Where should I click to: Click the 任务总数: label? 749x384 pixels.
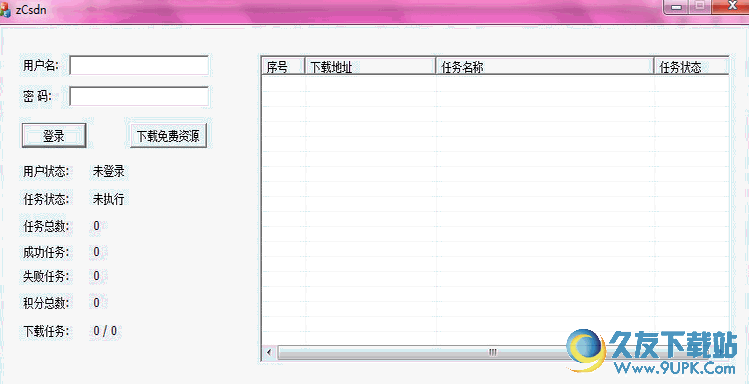coord(46,226)
